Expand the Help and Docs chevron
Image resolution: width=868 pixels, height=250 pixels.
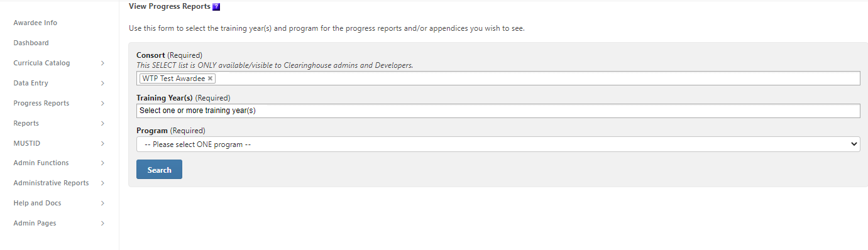click(102, 203)
